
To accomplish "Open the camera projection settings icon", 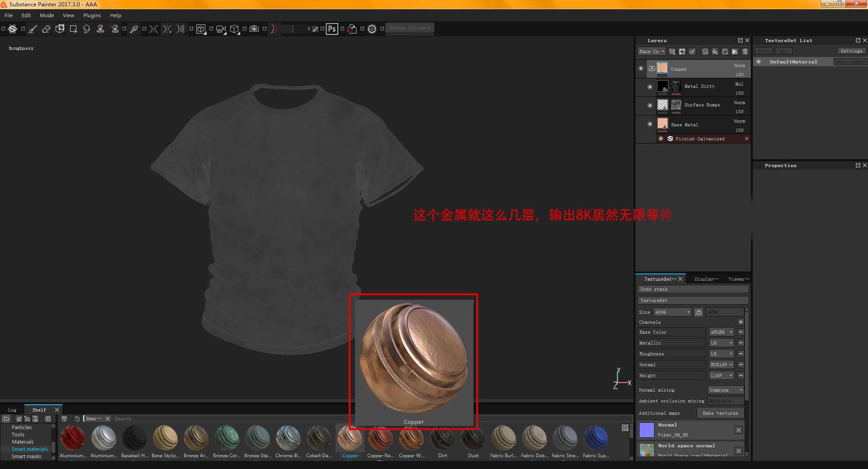I will click(x=221, y=29).
